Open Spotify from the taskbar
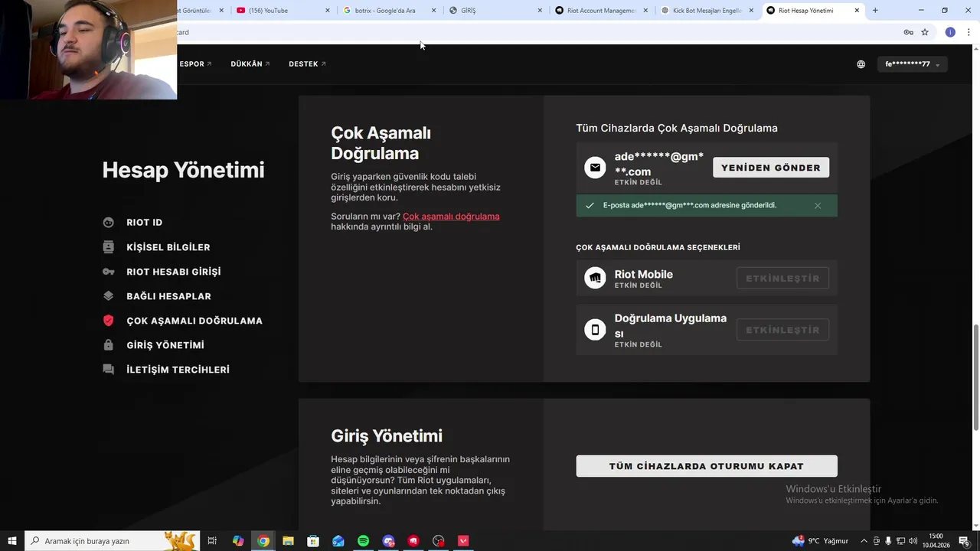 pyautogui.click(x=363, y=541)
